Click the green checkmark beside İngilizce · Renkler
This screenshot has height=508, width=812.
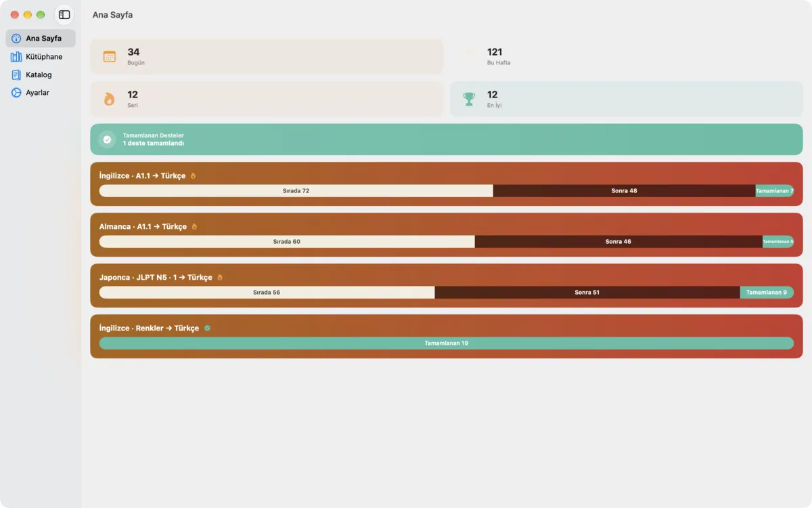(x=207, y=328)
